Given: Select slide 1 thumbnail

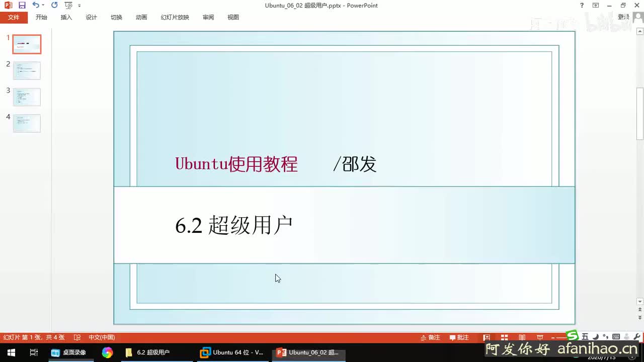Looking at the screenshot, I should (27, 44).
